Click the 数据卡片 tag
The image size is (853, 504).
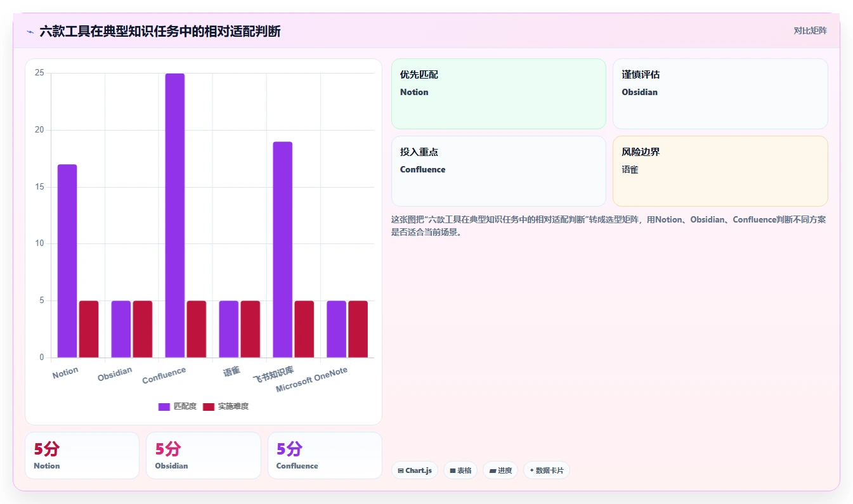(x=547, y=470)
